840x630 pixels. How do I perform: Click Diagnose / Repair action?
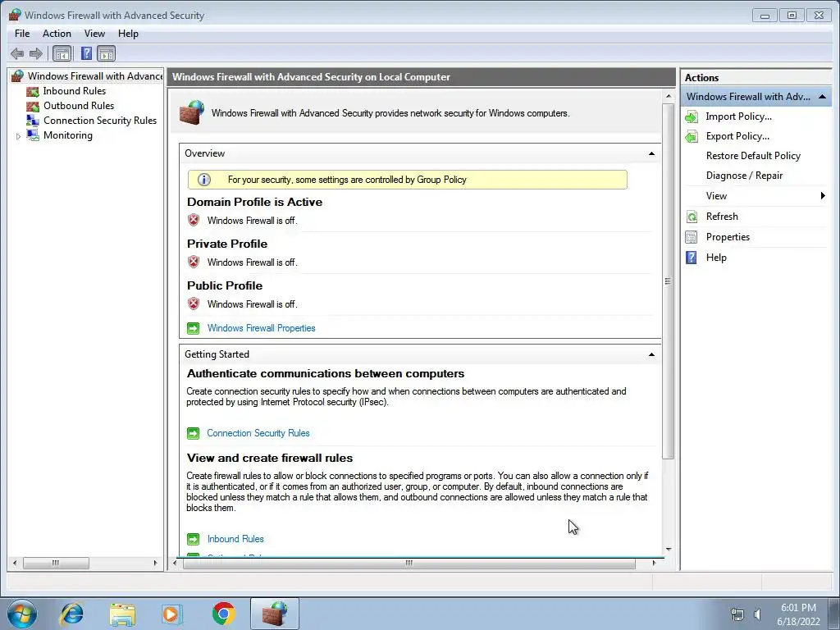(x=744, y=176)
